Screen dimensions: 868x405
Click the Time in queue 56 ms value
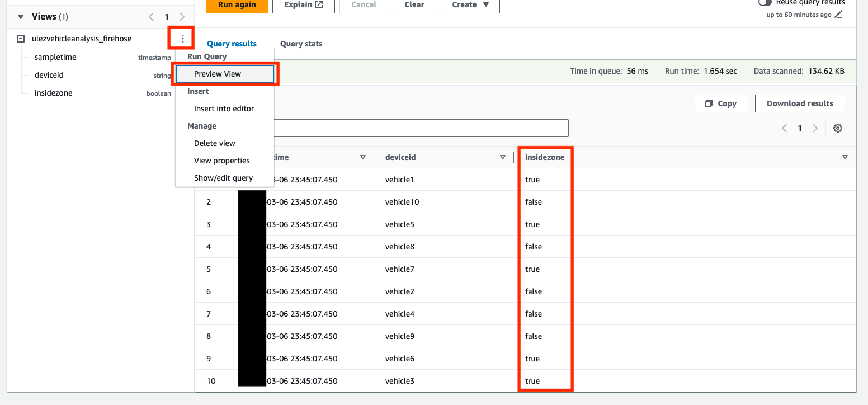point(637,71)
